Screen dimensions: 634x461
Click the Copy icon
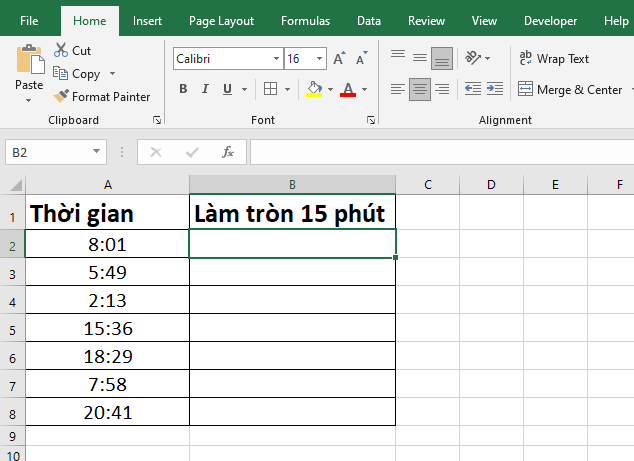pyautogui.click(x=60, y=73)
